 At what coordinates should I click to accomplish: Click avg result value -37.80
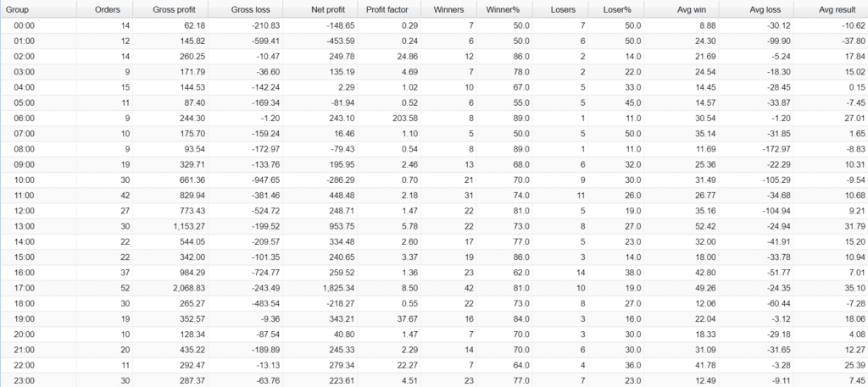(x=854, y=41)
